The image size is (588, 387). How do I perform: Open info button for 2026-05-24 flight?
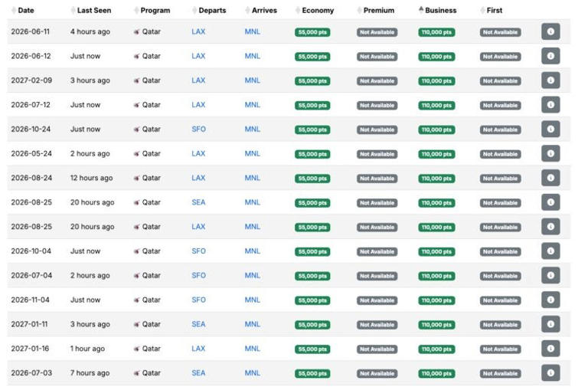point(550,153)
